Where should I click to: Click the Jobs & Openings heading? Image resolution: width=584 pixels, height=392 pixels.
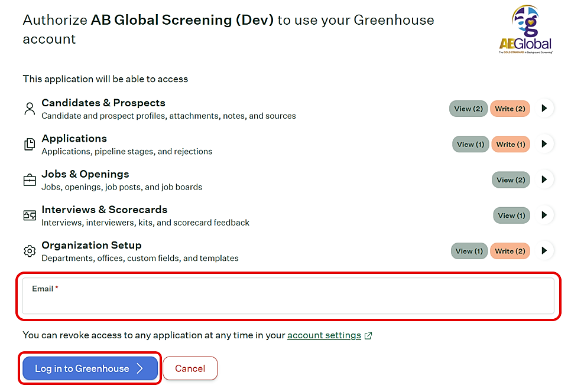(x=85, y=174)
